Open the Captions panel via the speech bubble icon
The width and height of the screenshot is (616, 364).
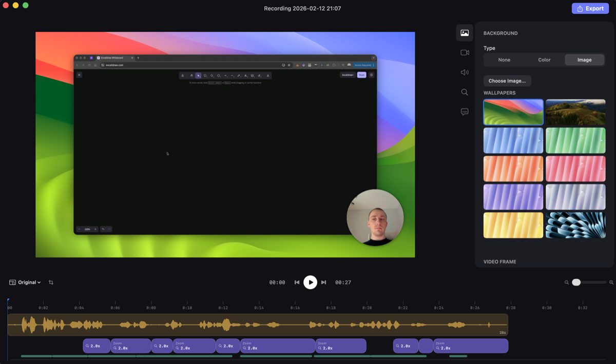tap(464, 111)
